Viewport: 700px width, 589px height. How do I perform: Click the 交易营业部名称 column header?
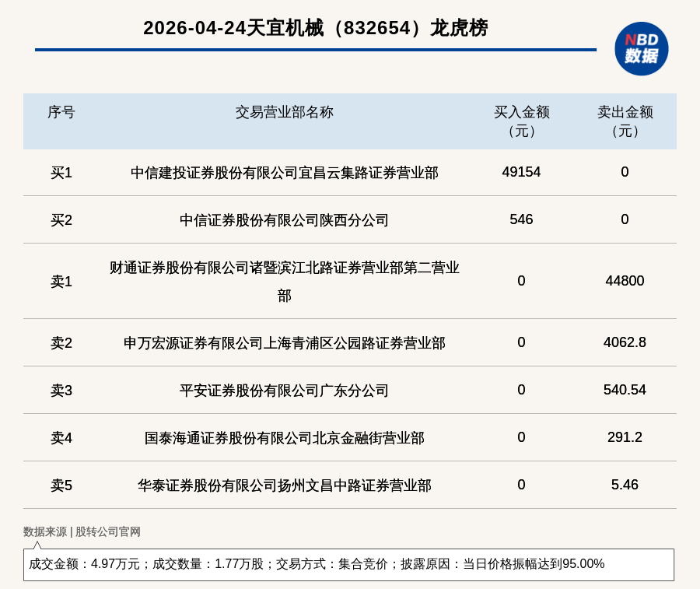point(285,112)
